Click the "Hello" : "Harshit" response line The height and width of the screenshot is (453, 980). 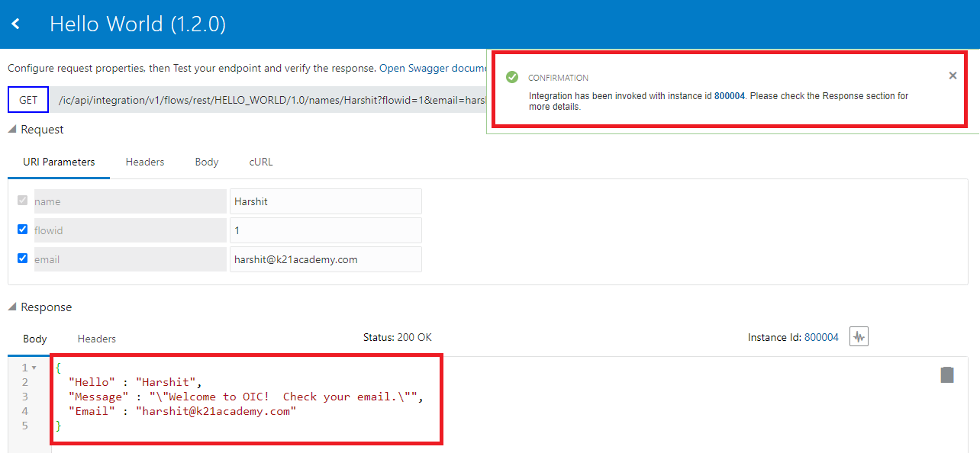[x=136, y=382]
